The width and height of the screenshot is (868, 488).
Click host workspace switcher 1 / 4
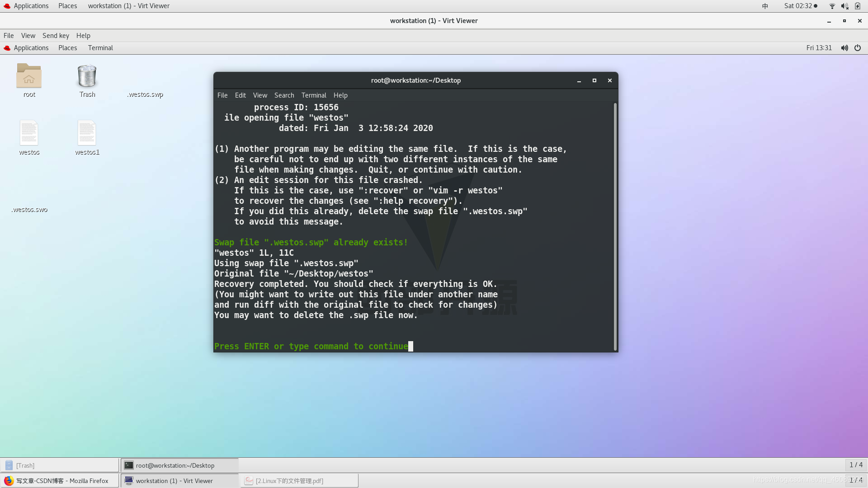click(x=856, y=480)
